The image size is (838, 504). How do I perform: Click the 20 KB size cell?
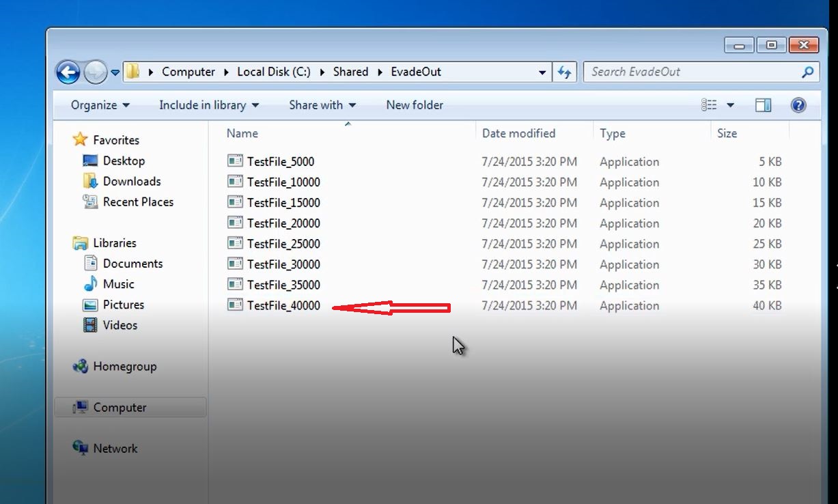coord(767,223)
